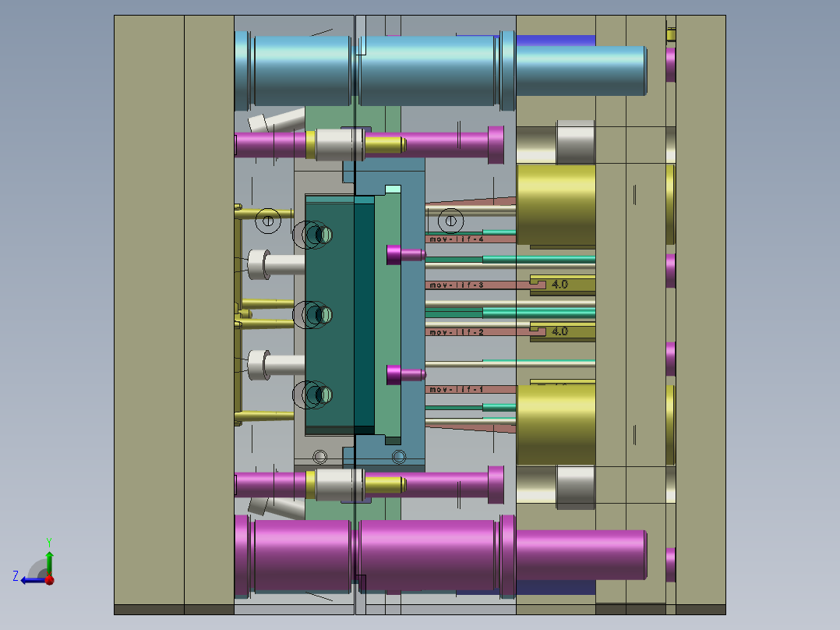This screenshot has width=840, height=630.
Task: Select the mov-lif-2 label in the model
Action: [x=457, y=332]
